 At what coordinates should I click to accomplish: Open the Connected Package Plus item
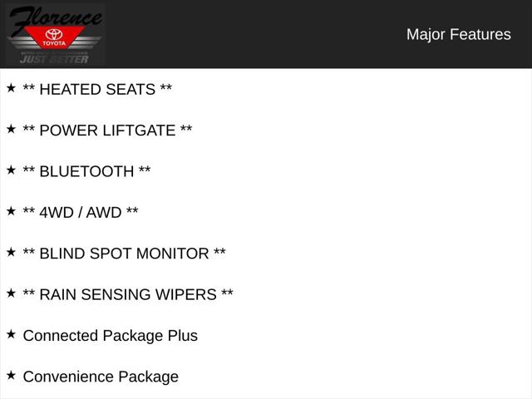pyautogui.click(x=111, y=336)
